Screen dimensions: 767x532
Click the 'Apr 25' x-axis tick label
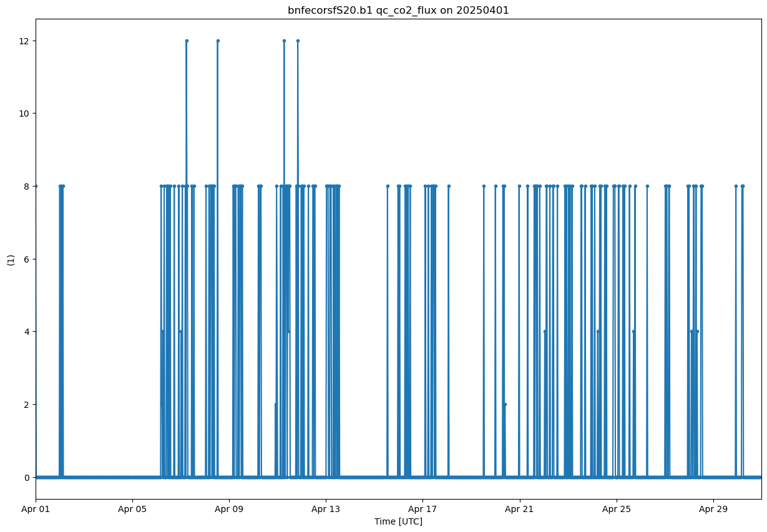click(617, 509)
